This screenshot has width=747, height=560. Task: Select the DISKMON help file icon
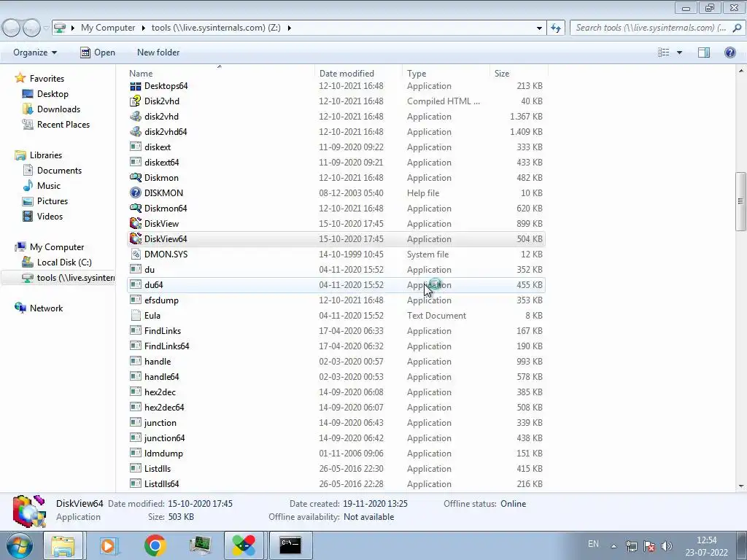pos(136,192)
